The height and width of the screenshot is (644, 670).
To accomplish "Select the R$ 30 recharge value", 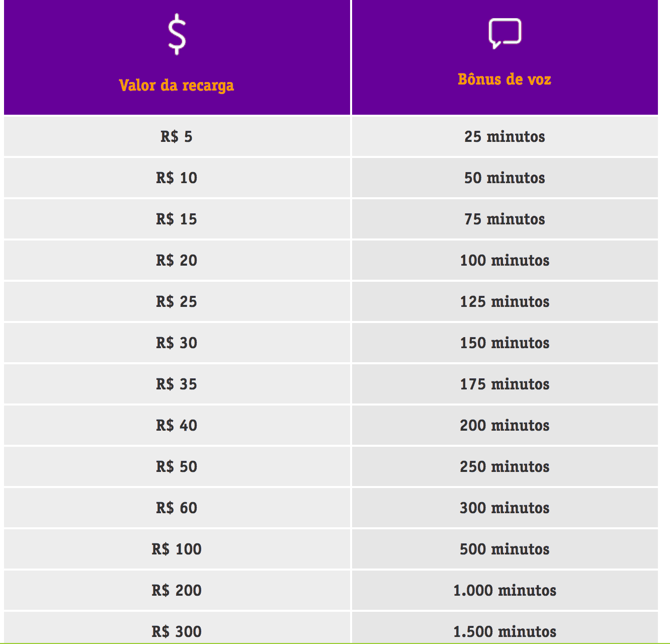I will (177, 343).
